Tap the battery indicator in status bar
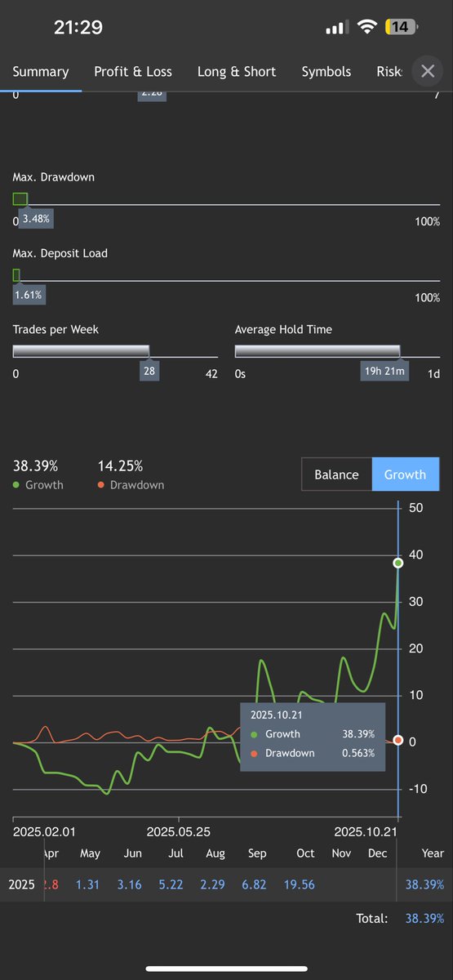Image resolution: width=453 pixels, height=980 pixels. 401,27
